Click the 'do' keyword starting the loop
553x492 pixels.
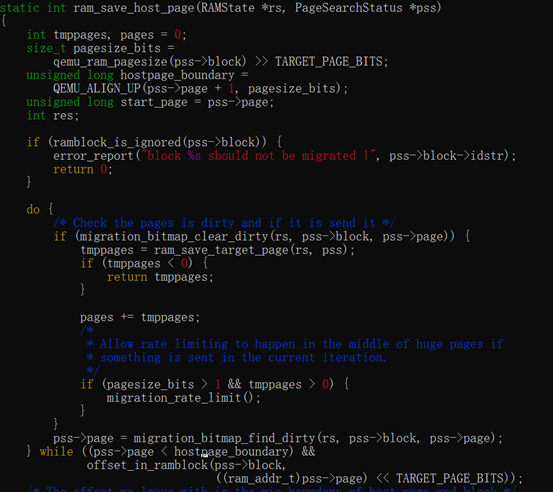[x=33, y=209]
